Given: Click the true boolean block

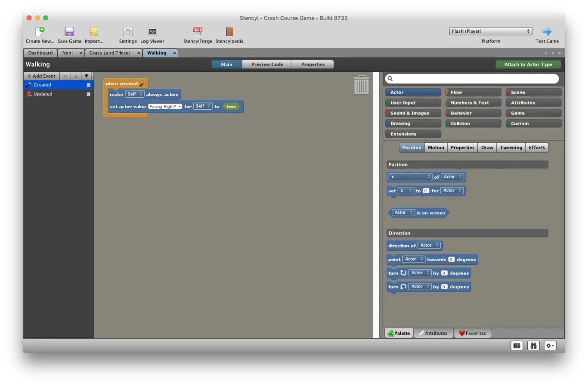Looking at the screenshot, I should click(x=231, y=107).
